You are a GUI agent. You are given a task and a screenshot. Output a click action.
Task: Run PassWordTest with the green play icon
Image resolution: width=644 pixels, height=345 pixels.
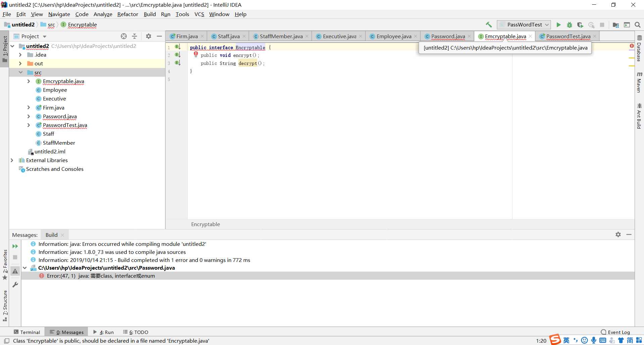[558, 25]
